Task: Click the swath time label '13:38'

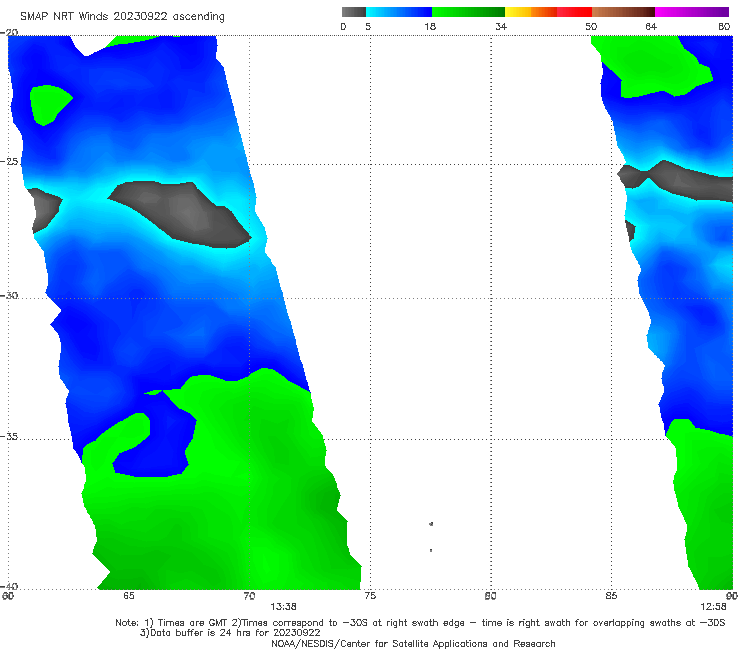Action: coord(283,607)
